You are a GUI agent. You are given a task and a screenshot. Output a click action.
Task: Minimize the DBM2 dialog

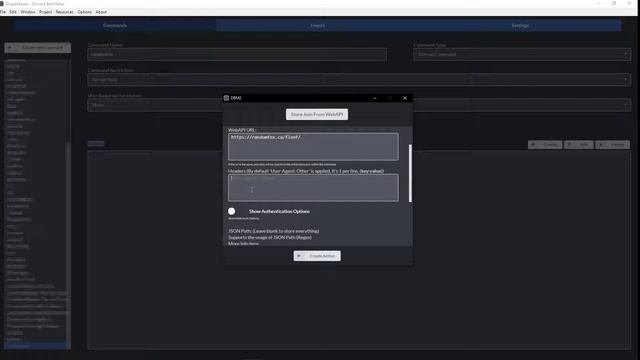pos(375,98)
